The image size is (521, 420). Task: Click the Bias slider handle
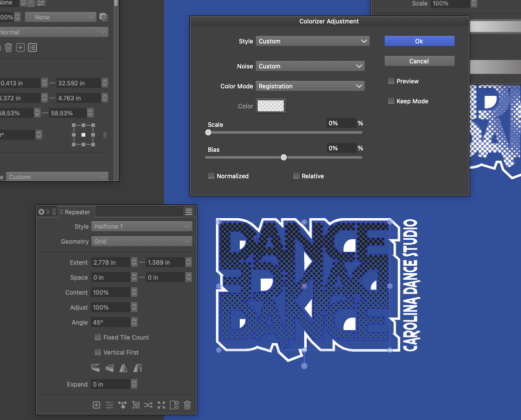(x=284, y=157)
